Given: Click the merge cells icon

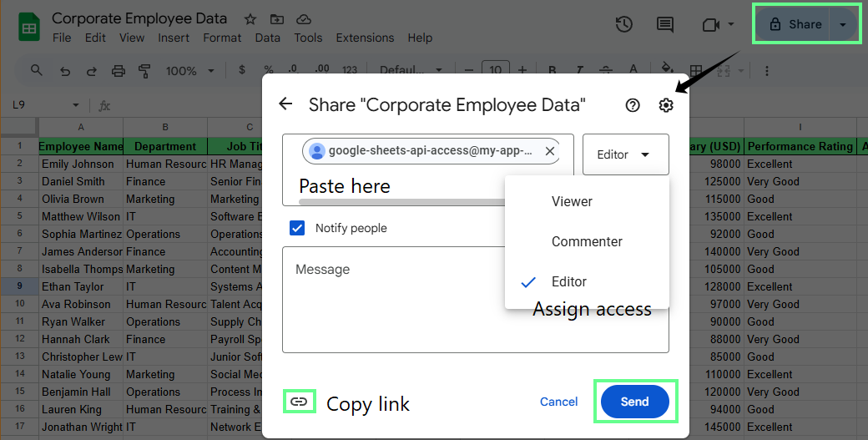Looking at the screenshot, I should 724,71.
